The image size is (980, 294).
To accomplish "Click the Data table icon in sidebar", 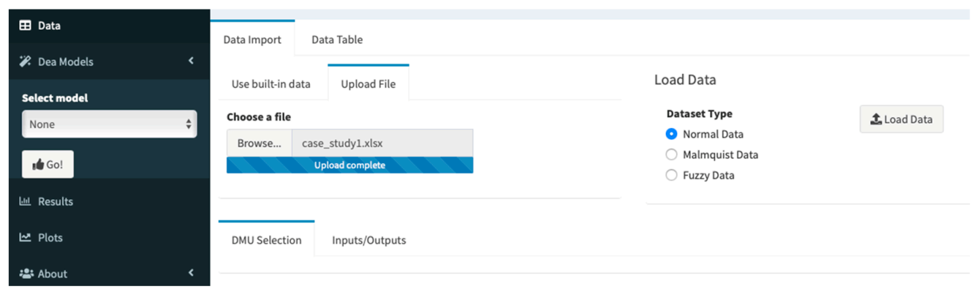I will point(25,26).
